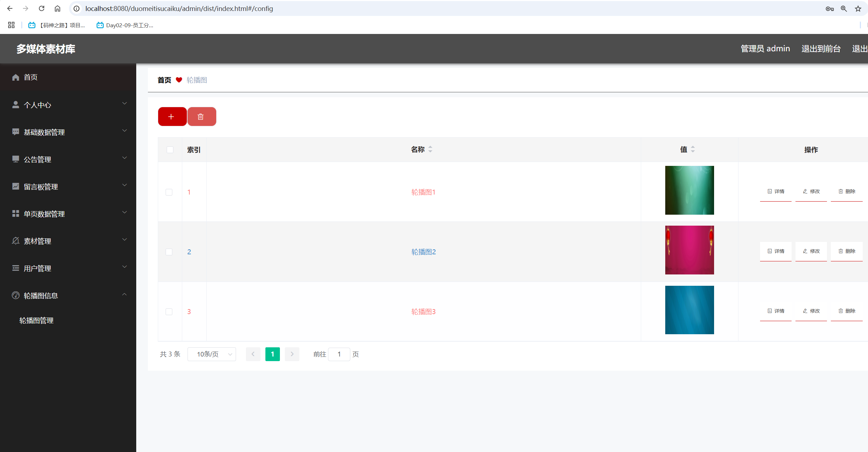Toggle the select-all checkbox in table header
868x452 pixels.
(x=170, y=150)
